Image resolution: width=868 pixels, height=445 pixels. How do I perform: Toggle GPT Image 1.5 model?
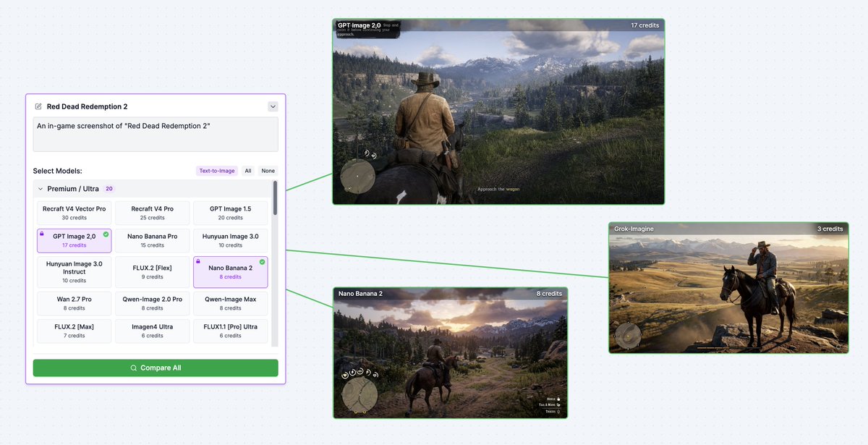230,213
